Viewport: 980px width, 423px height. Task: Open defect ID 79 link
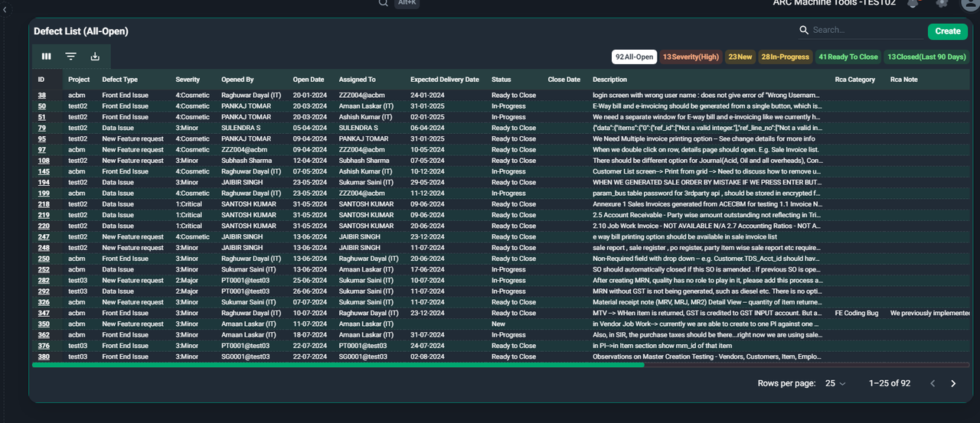pyautogui.click(x=42, y=128)
